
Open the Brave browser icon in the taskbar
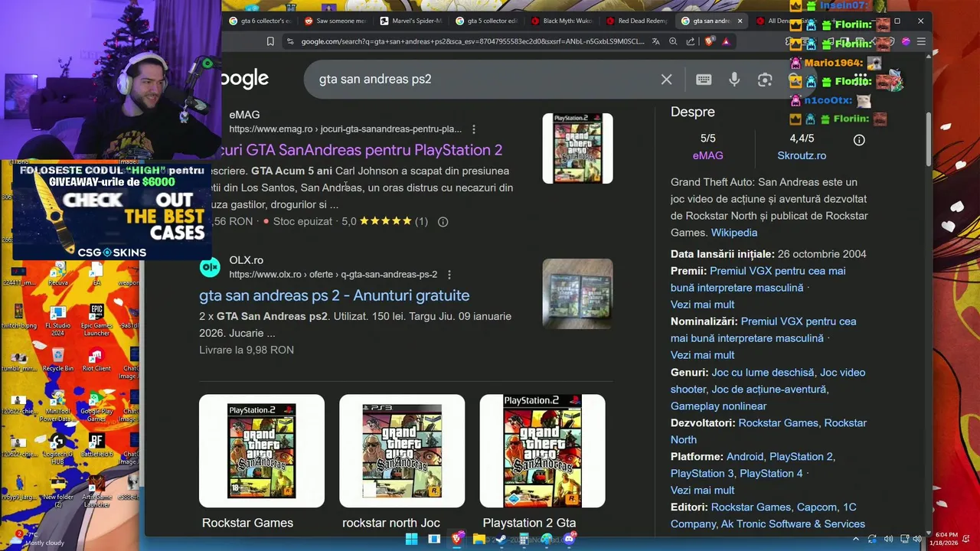click(456, 539)
